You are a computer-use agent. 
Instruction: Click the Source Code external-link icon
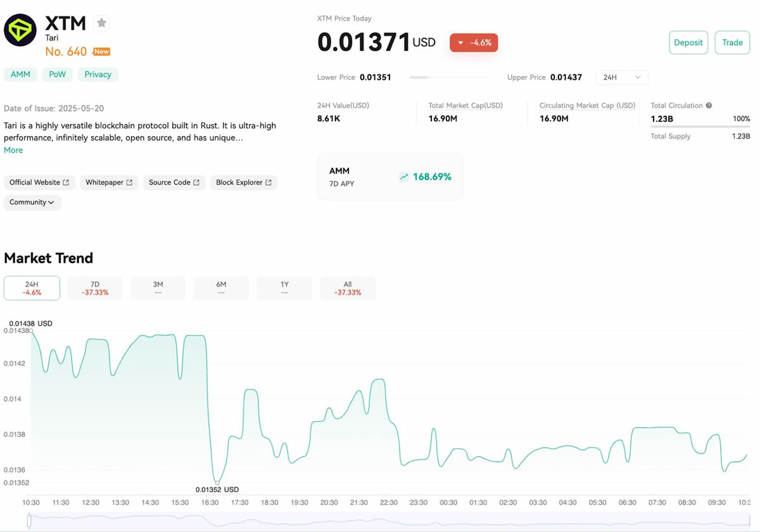pos(196,182)
